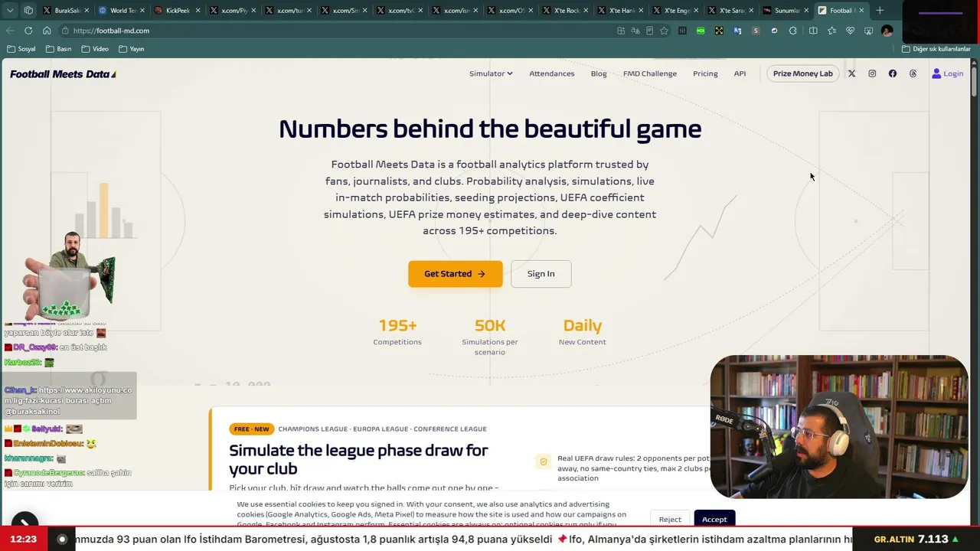980x551 pixels.
Task: Reject optional cookies with the Reject button
Action: pos(670,520)
